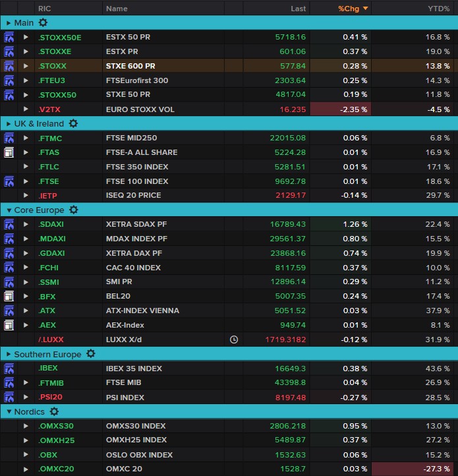This screenshot has width=458, height=476.
Task: Click the YTD% column header
Action: pyautogui.click(x=438, y=9)
